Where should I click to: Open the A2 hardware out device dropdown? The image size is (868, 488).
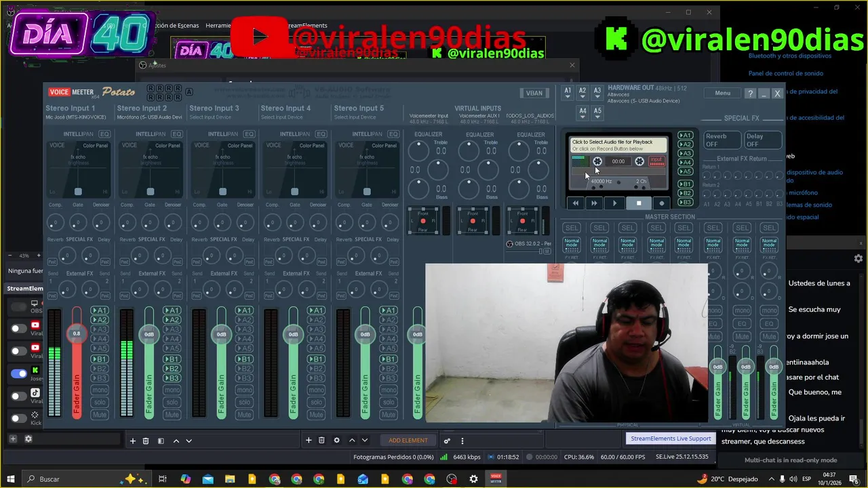583,94
